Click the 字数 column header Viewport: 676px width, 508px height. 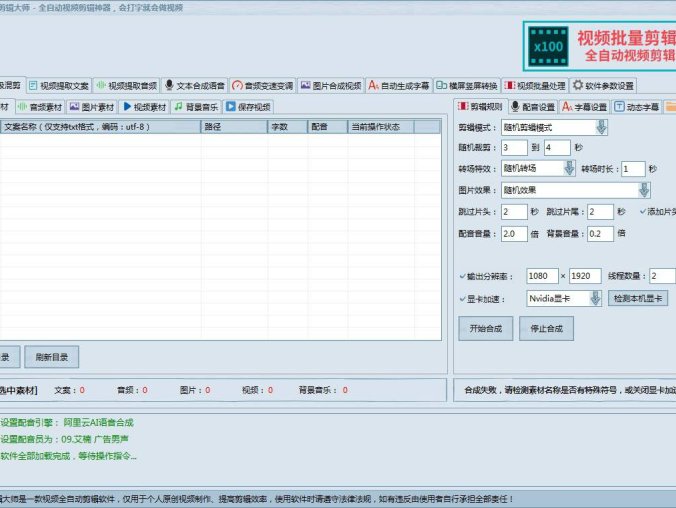tap(288, 127)
